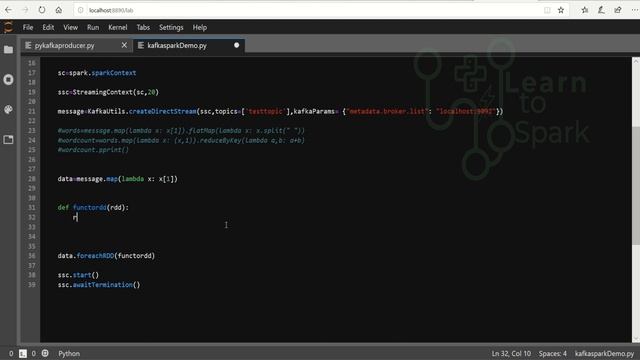Switch to the pykafkaproducer.py tab
The height and width of the screenshot is (360, 640).
64,45
